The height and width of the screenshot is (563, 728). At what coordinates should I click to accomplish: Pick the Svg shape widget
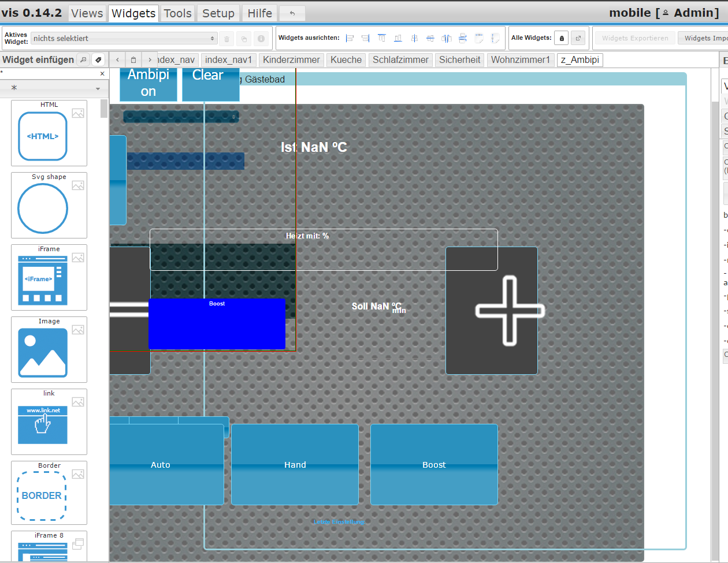(43, 208)
